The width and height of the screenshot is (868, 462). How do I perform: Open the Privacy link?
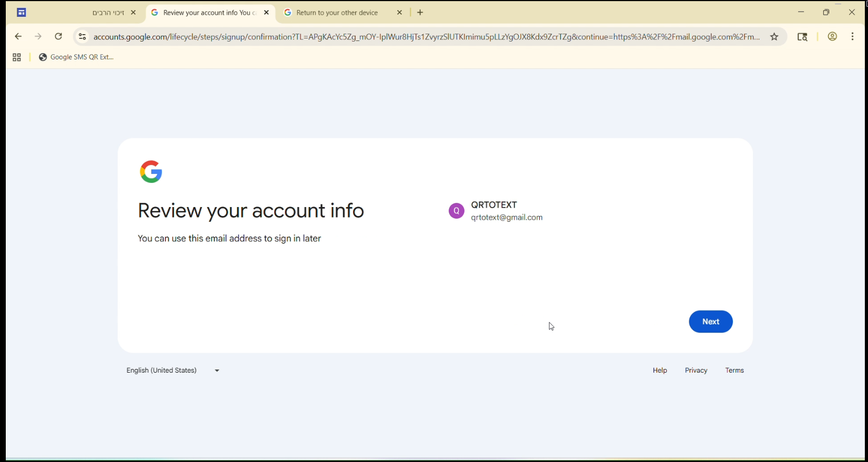click(696, 371)
